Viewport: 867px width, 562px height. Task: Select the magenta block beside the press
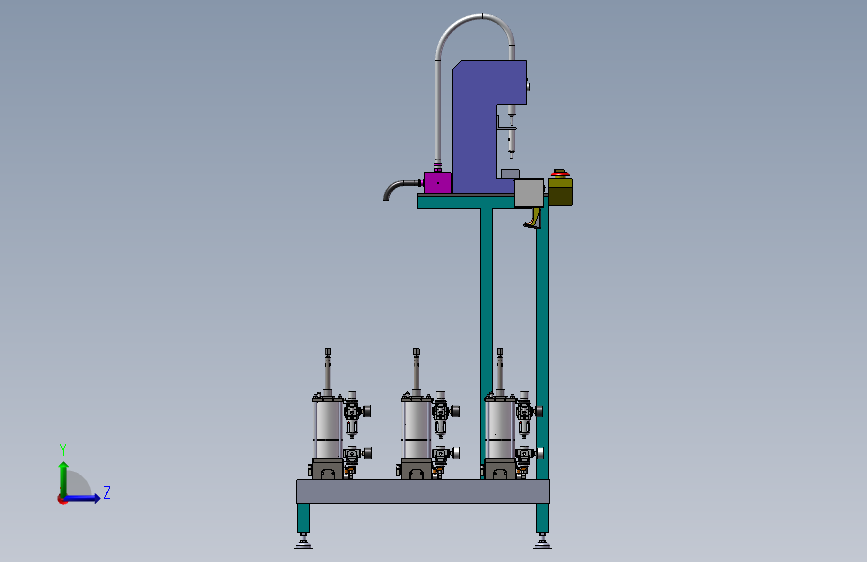(437, 183)
